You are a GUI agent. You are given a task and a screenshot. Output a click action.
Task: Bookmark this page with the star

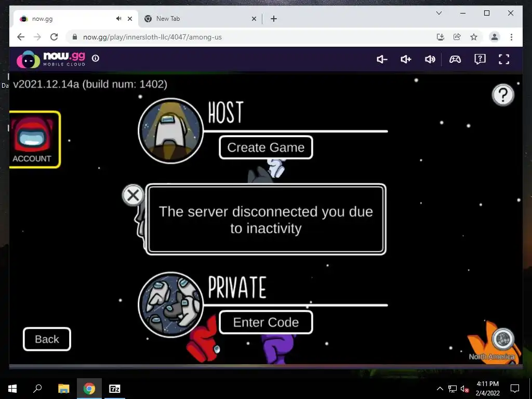(474, 37)
